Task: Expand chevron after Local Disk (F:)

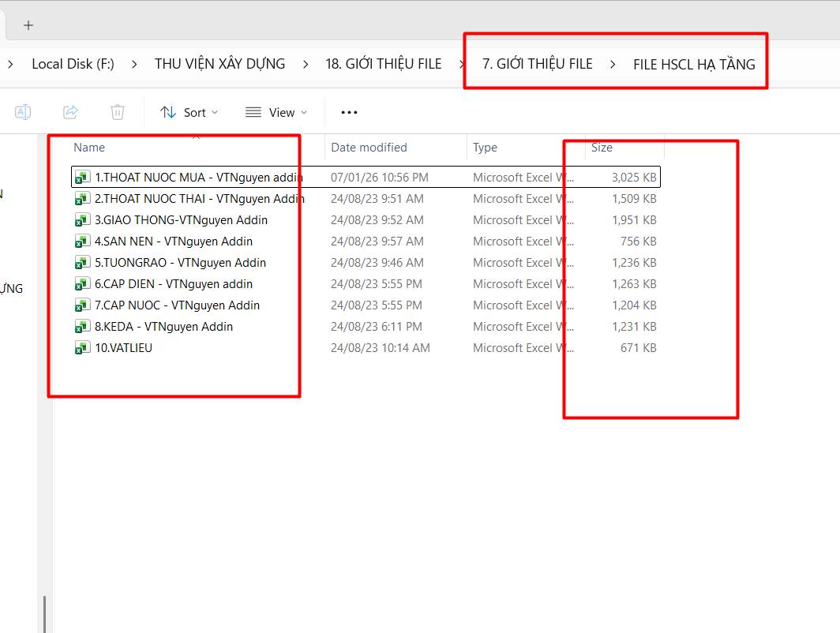Action: click(134, 64)
